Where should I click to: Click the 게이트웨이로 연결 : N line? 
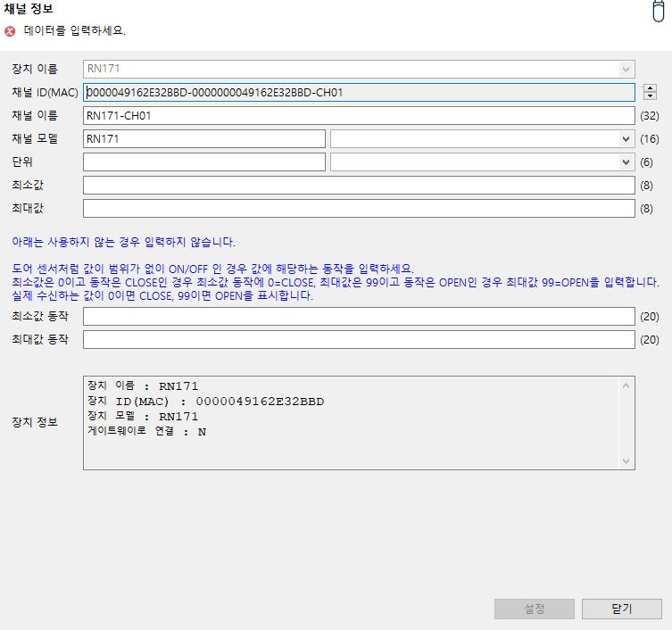(146, 431)
